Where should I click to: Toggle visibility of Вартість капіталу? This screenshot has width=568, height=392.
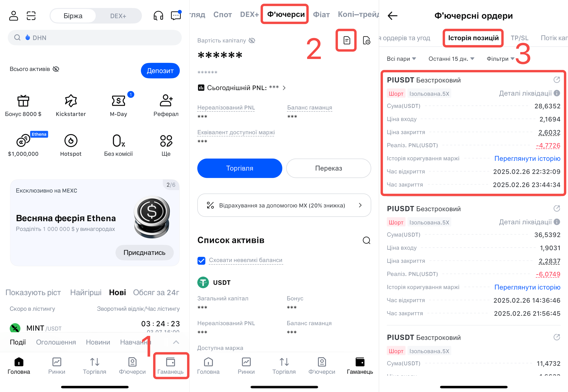(x=252, y=40)
